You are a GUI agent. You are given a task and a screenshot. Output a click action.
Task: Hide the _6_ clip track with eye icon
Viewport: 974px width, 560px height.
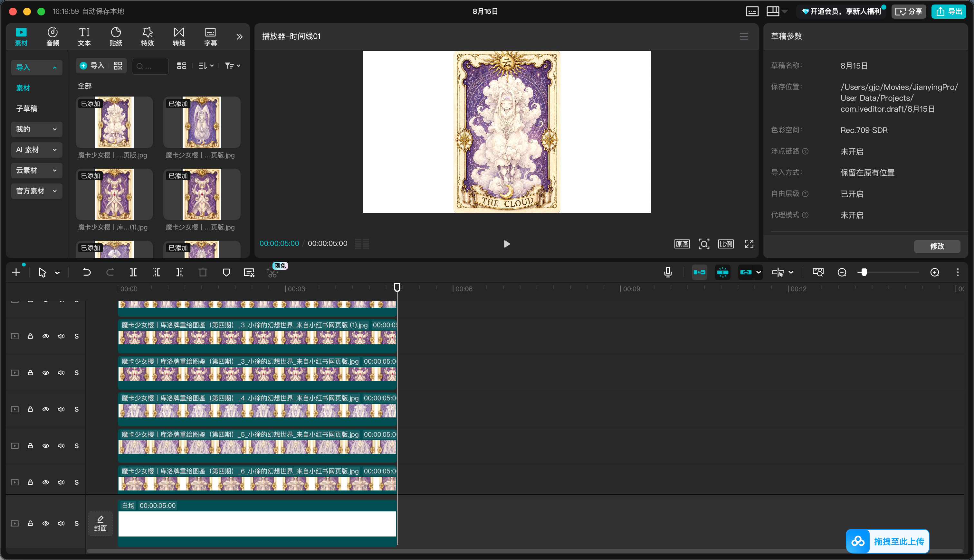(x=46, y=482)
